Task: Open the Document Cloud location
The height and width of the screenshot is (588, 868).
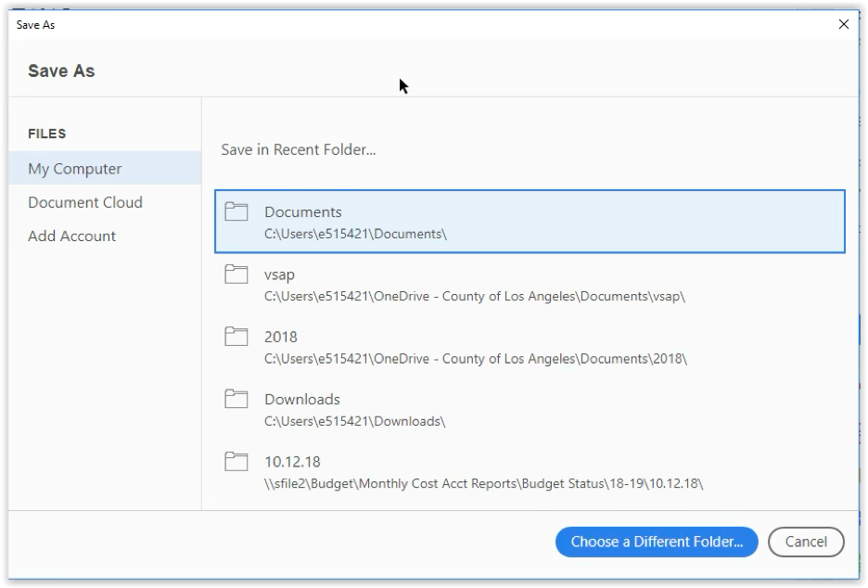Action: pos(85,202)
